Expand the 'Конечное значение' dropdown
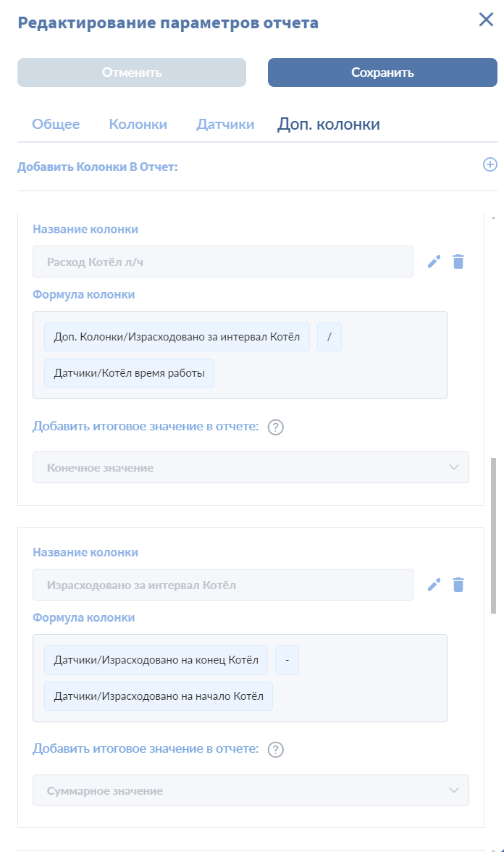This screenshot has width=504, height=852. 251,467
